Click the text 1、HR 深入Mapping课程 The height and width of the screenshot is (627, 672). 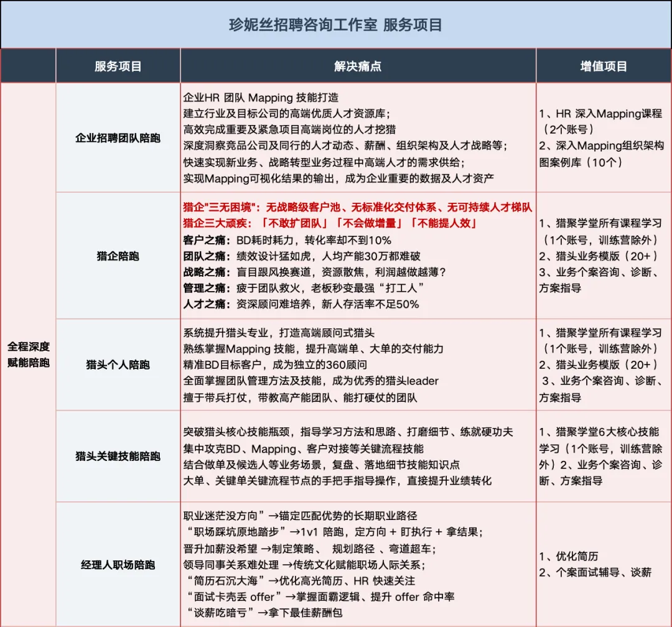pyautogui.click(x=600, y=114)
